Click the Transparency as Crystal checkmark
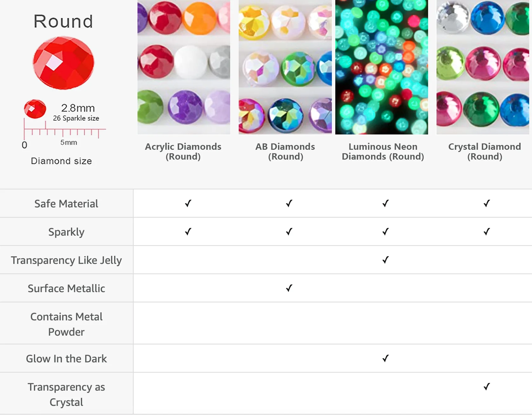Viewport: 532px width, 415px height. (x=486, y=386)
